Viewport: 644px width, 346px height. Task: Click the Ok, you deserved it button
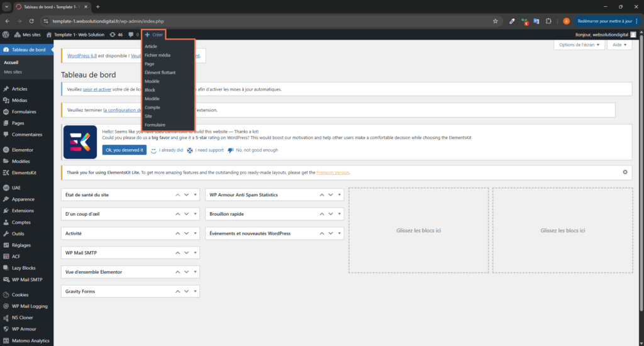(124, 150)
